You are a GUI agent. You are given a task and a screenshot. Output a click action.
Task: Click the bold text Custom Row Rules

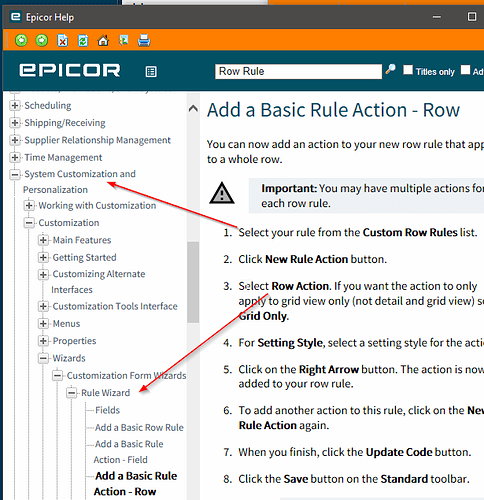[x=410, y=232]
